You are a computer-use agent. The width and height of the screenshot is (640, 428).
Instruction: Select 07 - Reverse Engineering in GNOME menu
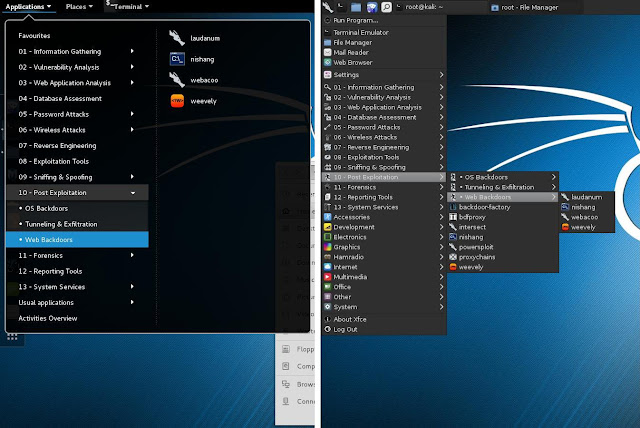coord(77,146)
